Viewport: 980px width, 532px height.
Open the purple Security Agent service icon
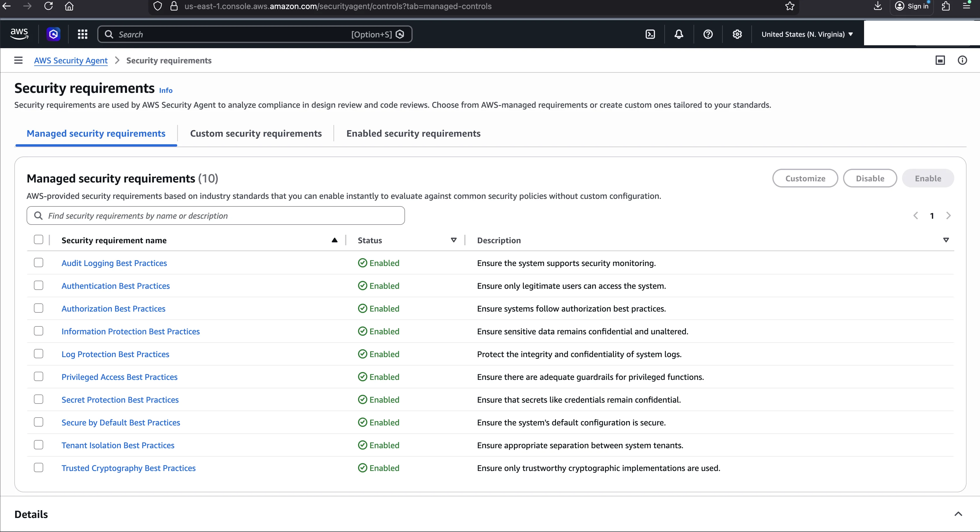click(54, 34)
